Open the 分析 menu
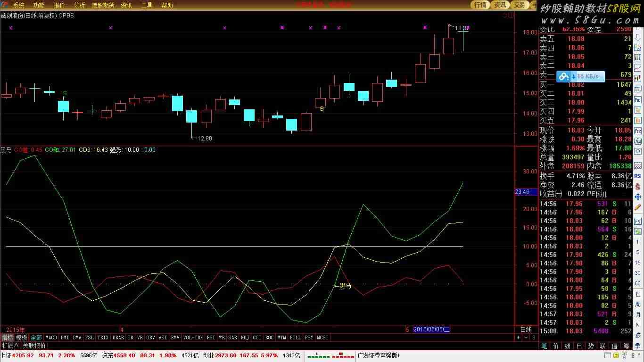Image resolution: width=644 pixels, height=362 pixels. point(80,5)
